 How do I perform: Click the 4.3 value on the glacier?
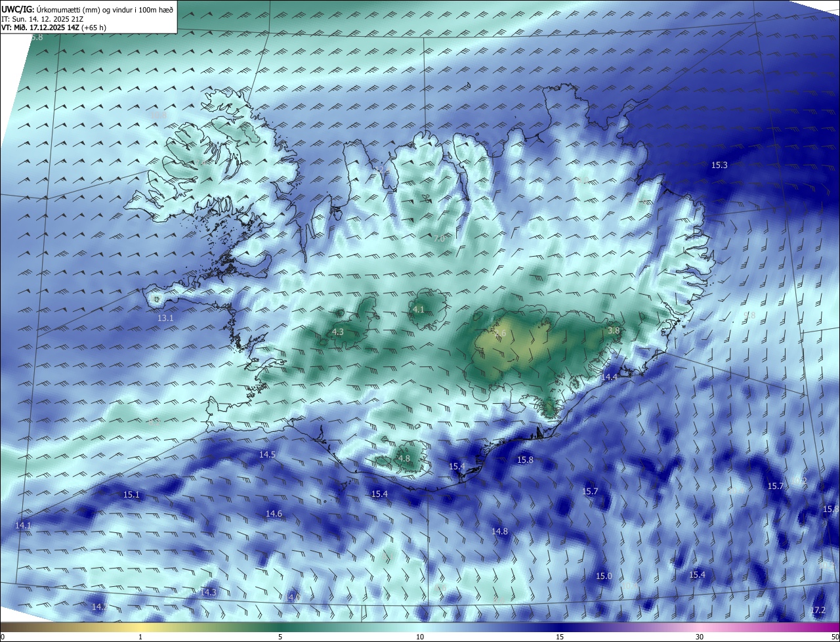tap(337, 332)
